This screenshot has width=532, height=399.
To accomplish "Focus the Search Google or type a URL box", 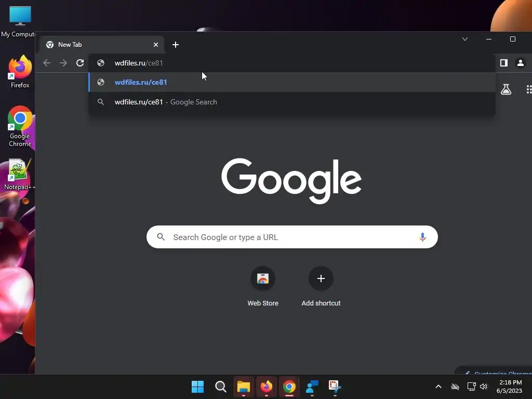I will (x=292, y=237).
